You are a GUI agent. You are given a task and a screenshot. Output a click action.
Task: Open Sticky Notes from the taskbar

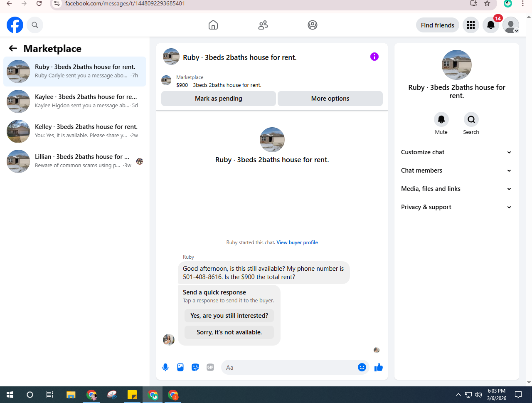point(132,395)
